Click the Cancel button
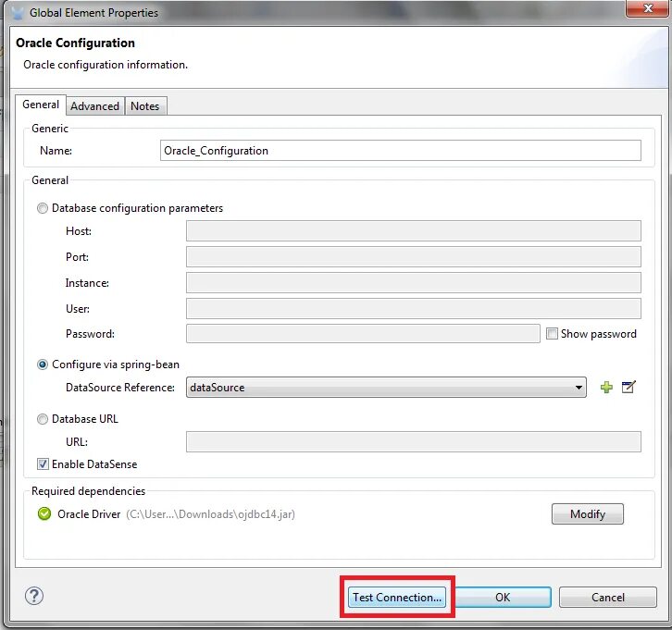The image size is (672, 630). 608,598
